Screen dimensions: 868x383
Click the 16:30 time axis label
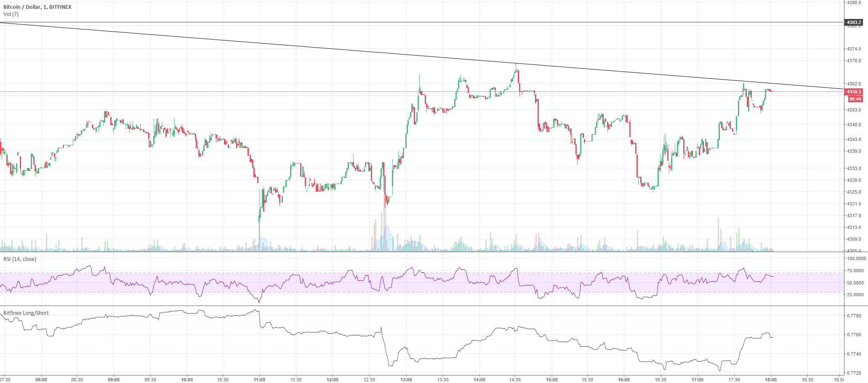[661, 380]
